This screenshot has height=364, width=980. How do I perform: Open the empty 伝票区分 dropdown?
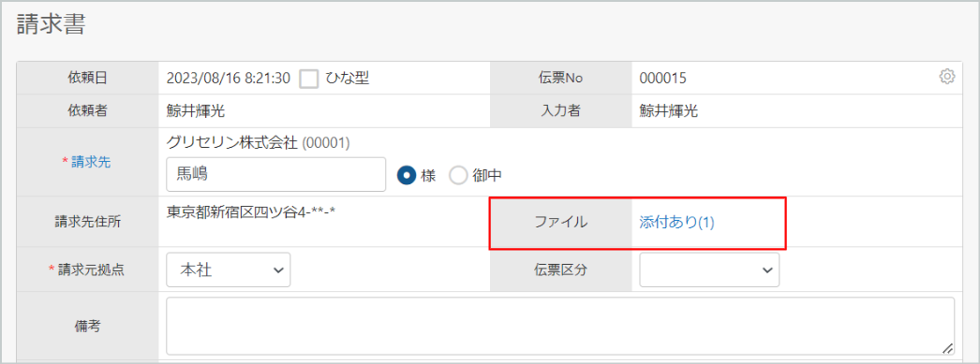[x=709, y=269]
